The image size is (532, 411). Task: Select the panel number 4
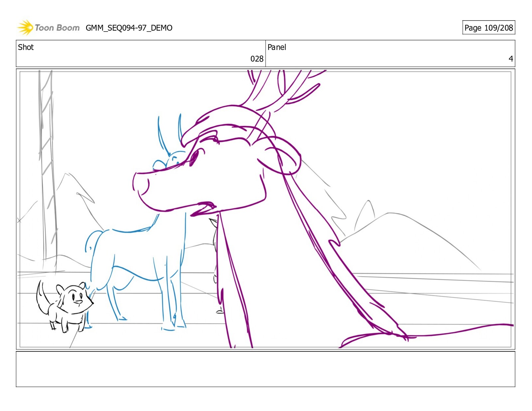click(x=511, y=59)
